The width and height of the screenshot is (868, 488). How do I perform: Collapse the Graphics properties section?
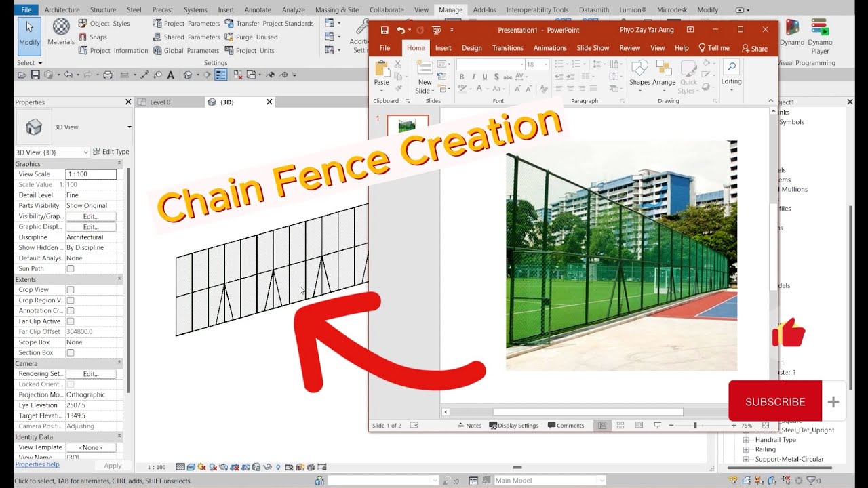tap(119, 164)
